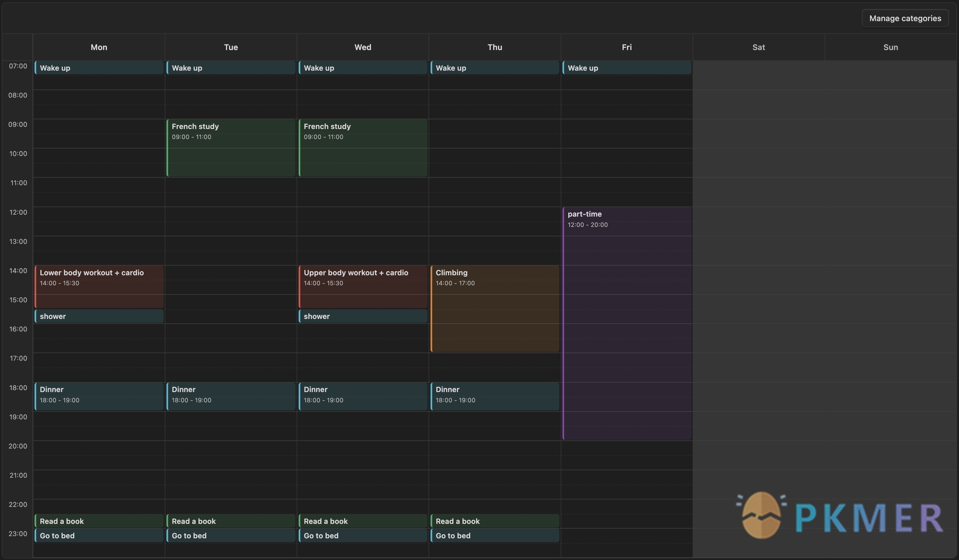Click the 23:00 time label
This screenshot has height=560, width=959.
[18, 534]
